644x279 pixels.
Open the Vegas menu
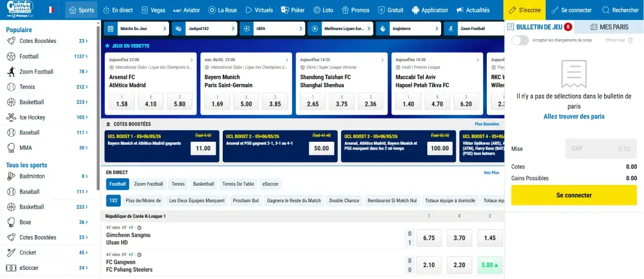(x=153, y=10)
